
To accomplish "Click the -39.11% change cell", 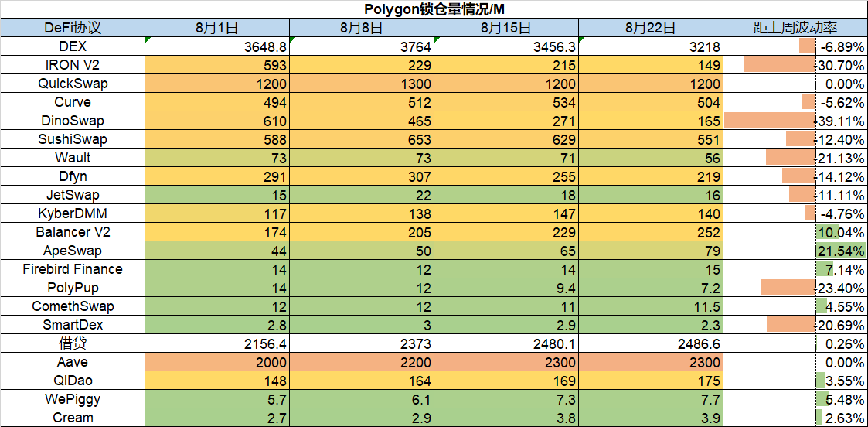I will 795,121.
